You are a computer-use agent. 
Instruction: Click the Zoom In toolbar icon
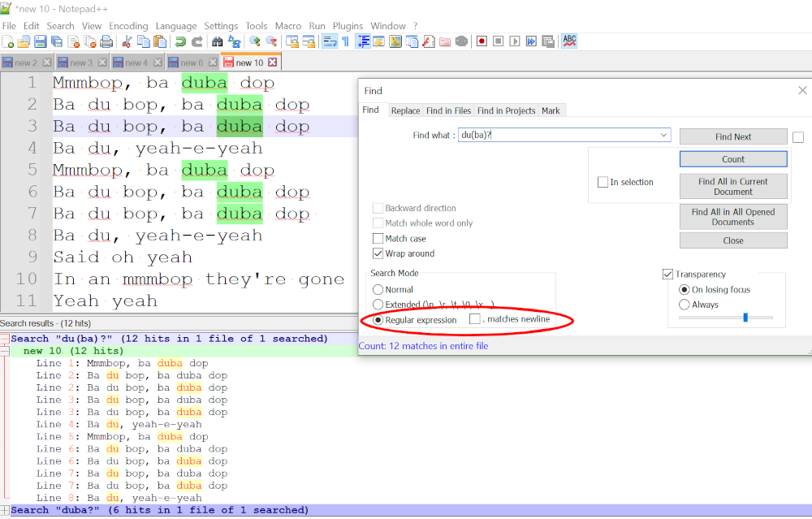(x=255, y=41)
